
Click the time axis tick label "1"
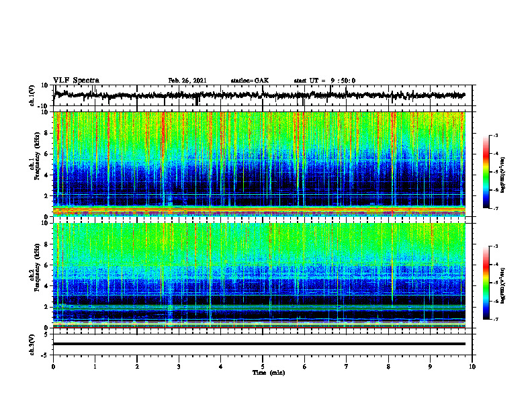click(95, 367)
